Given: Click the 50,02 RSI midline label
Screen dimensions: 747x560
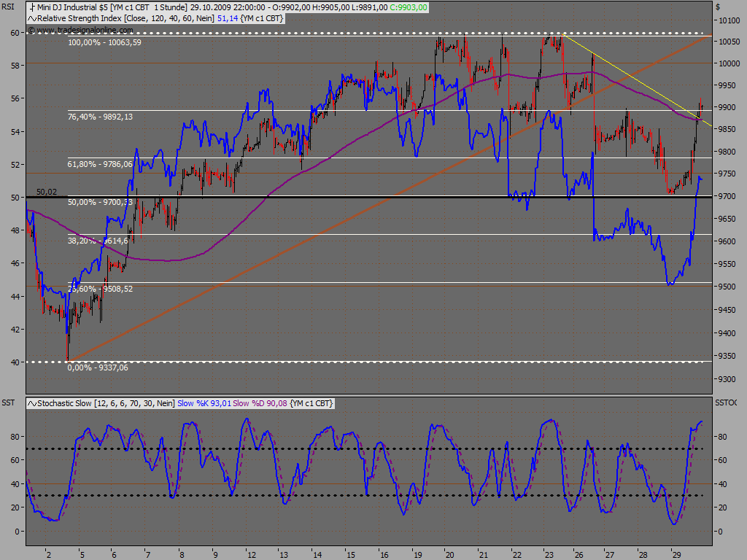Looking at the screenshot, I should pos(46,192).
